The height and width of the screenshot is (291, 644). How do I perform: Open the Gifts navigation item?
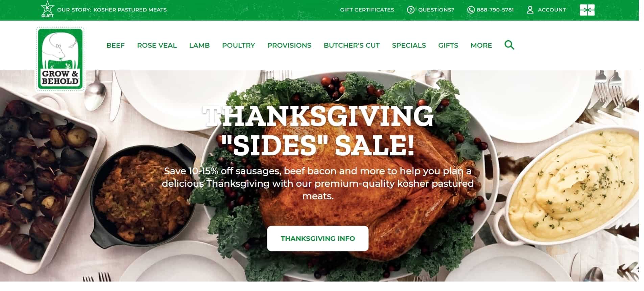tap(448, 45)
